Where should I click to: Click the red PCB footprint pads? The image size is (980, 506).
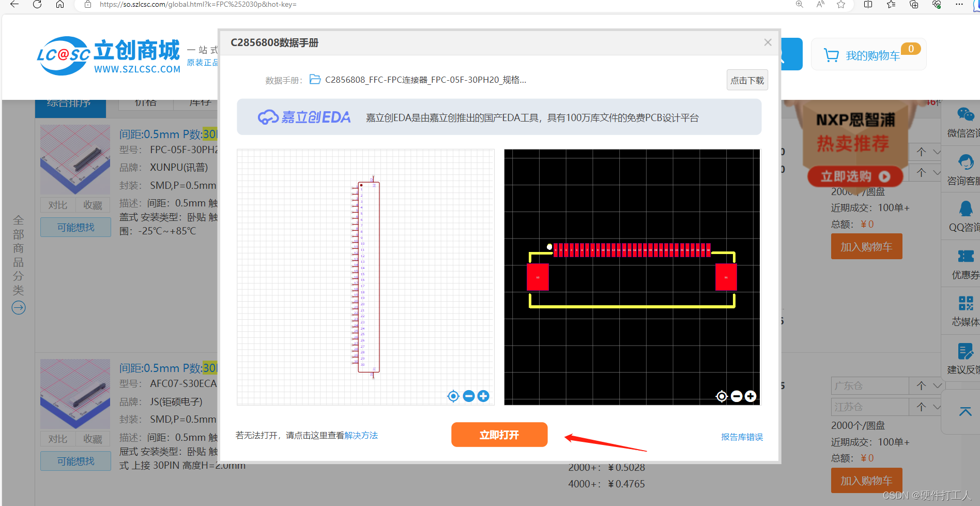point(632,250)
